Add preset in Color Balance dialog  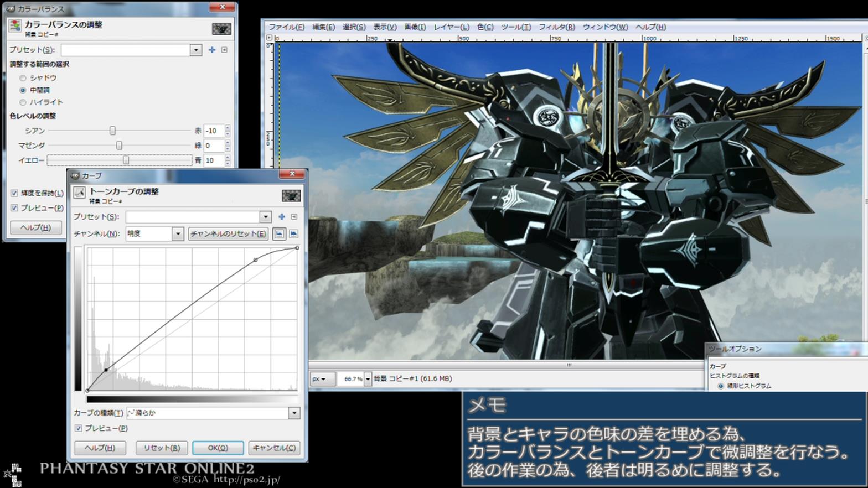[x=212, y=50]
